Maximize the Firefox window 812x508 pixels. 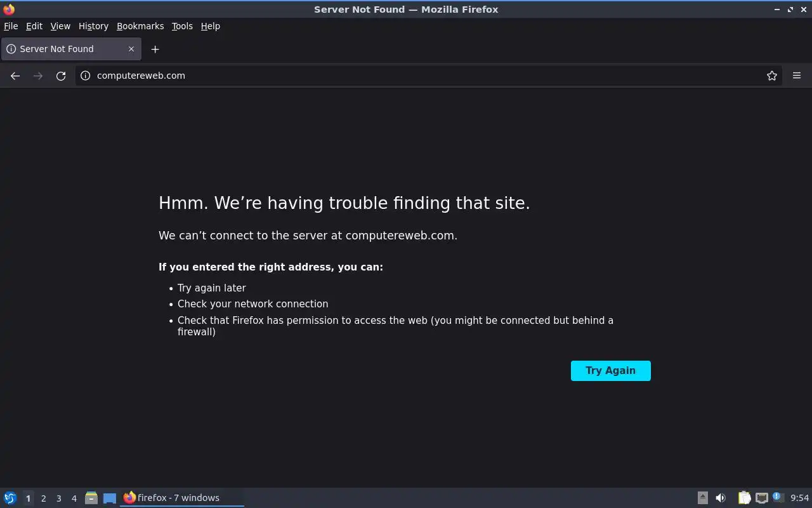pyautogui.click(x=790, y=10)
